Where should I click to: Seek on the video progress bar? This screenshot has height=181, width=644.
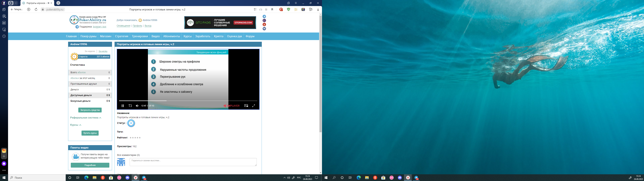(188, 101)
